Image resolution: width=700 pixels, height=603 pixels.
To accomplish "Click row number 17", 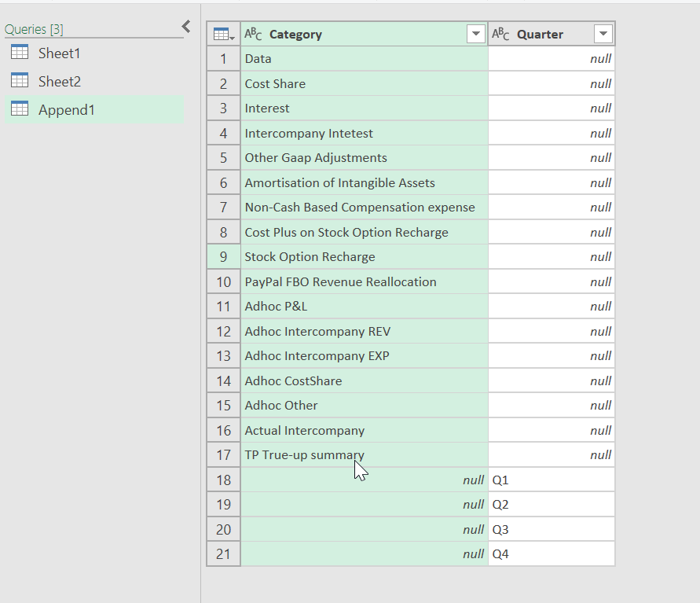I will (223, 454).
